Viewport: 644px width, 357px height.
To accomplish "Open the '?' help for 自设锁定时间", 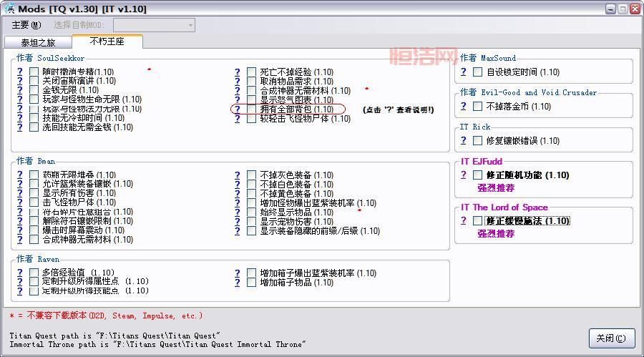I will (x=464, y=72).
